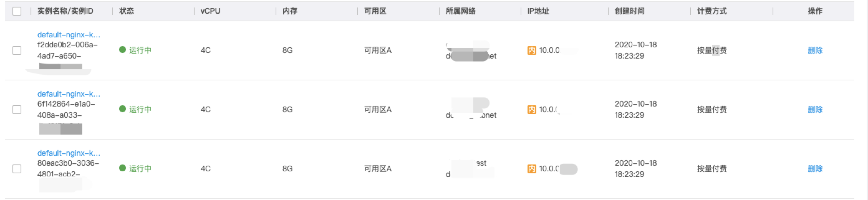Click the 计费方式 column header
Screen dimensions: 868x200
(x=712, y=11)
